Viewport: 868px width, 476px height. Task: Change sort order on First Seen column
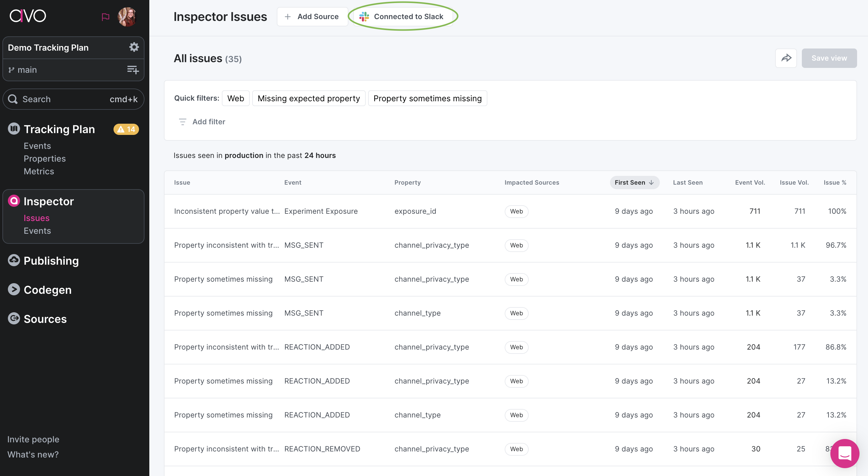click(634, 183)
